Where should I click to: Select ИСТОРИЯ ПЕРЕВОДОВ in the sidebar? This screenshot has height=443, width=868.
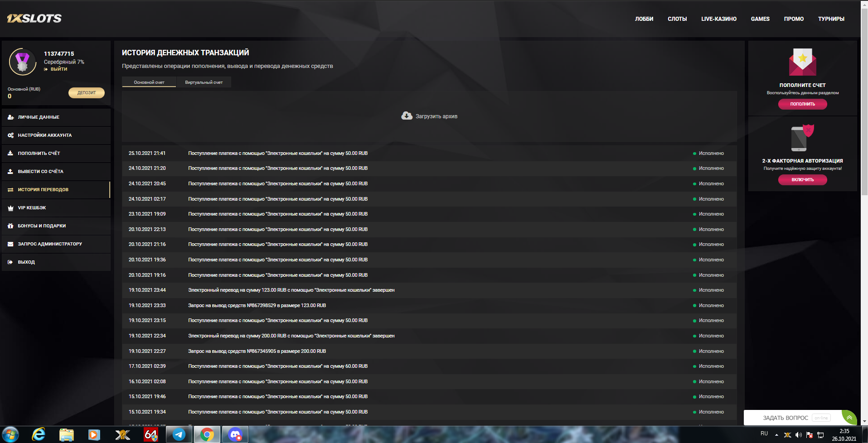coord(56,189)
